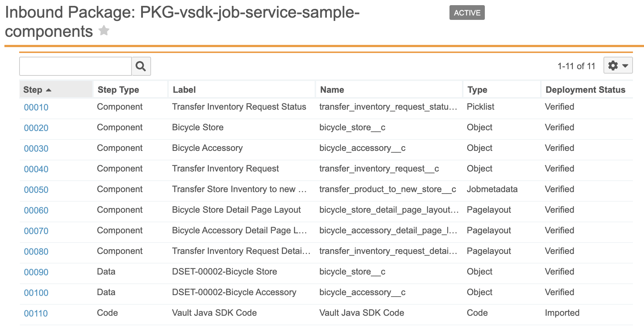Open step 00100 link
644x329 pixels.
(36, 293)
